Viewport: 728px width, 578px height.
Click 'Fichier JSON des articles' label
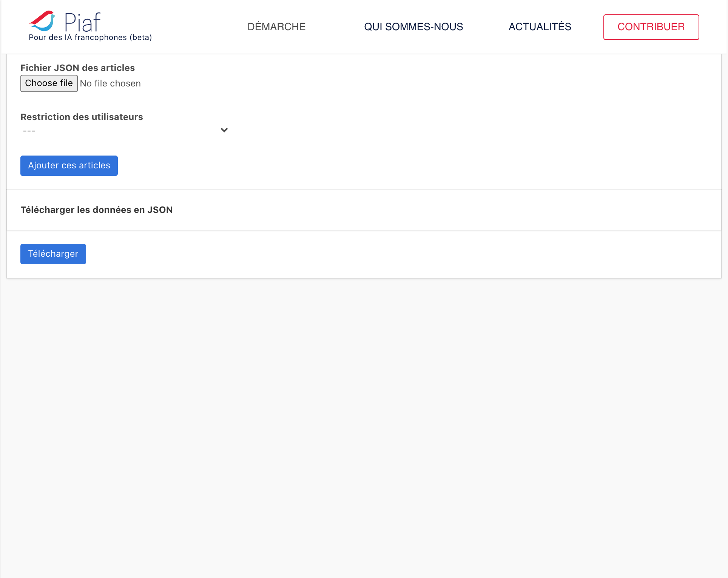coord(77,68)
